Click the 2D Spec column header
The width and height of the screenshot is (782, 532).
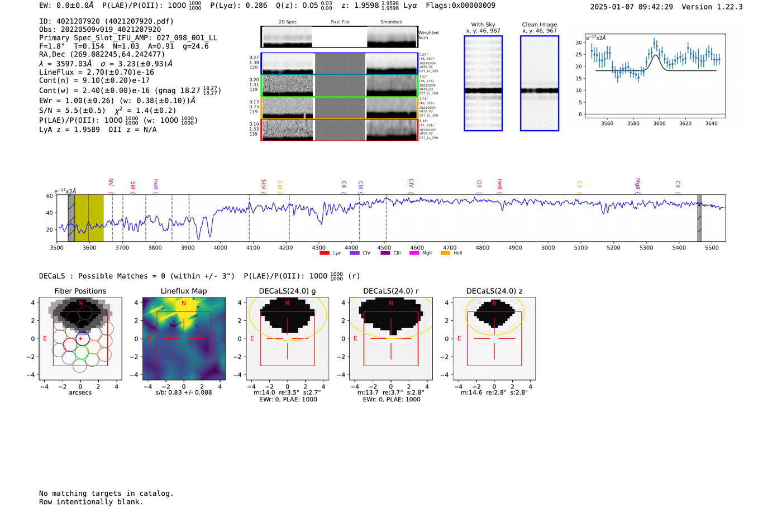288,22
